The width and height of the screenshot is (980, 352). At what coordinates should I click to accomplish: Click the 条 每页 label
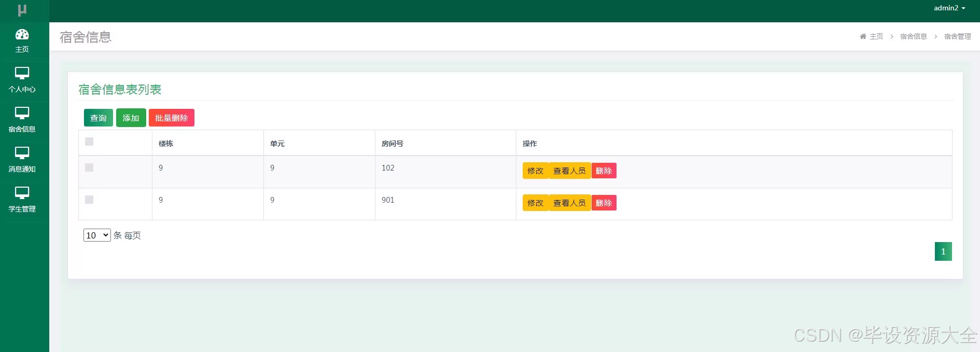(127, 235)
